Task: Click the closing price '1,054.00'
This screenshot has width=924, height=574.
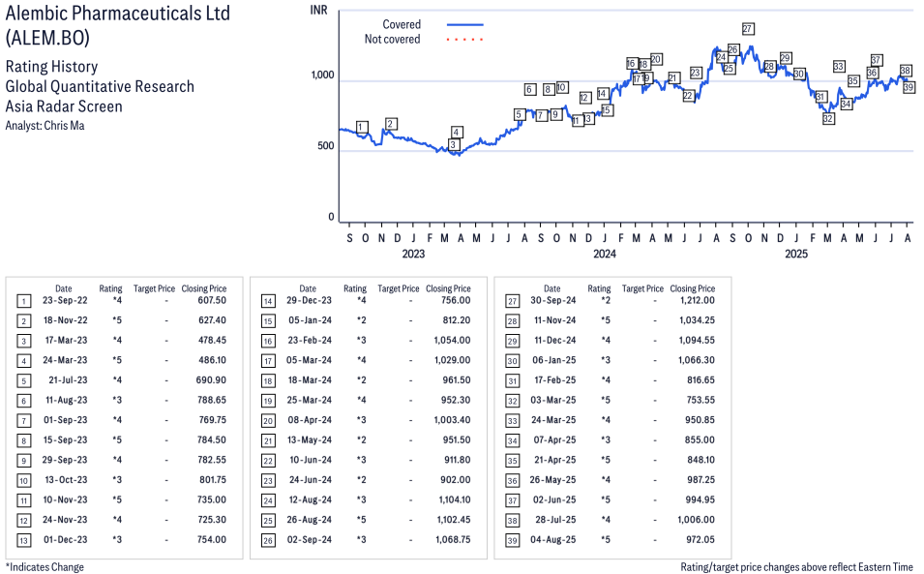Action: click(453, 341)
